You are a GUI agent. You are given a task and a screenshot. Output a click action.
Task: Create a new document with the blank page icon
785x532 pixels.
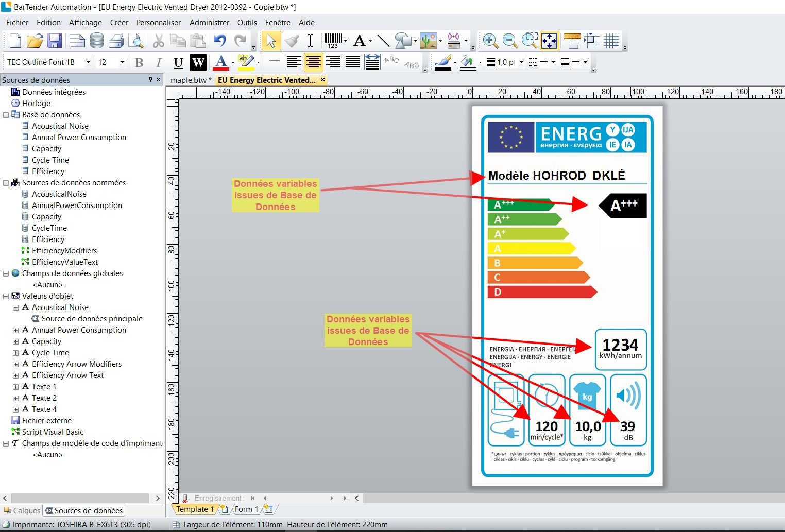pos(15,41)
